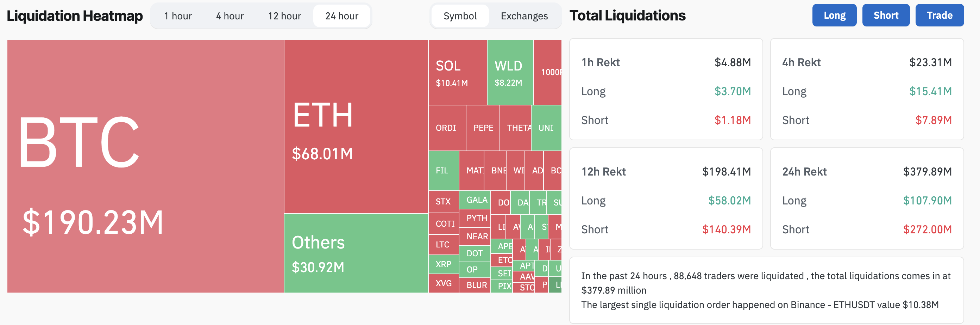Select the 24 hour timeframe
Screen dimensions: 980x325
point(341,16)
